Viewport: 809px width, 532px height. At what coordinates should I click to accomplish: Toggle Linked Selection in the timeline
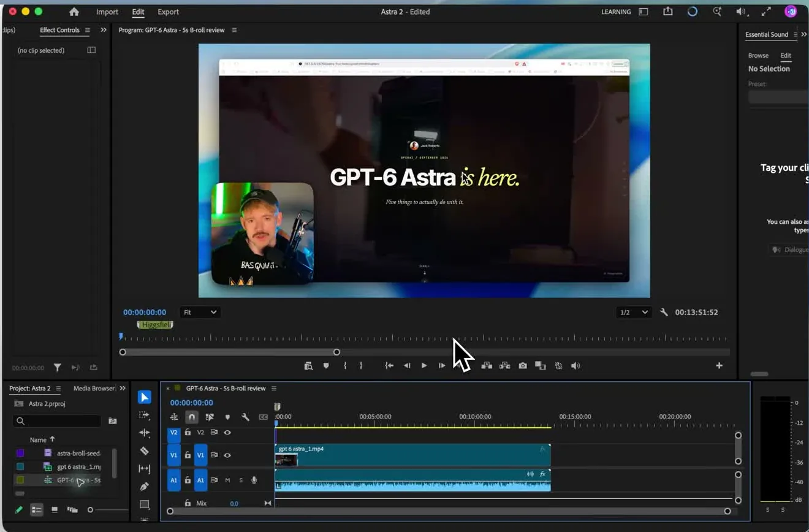pos(210,417)
